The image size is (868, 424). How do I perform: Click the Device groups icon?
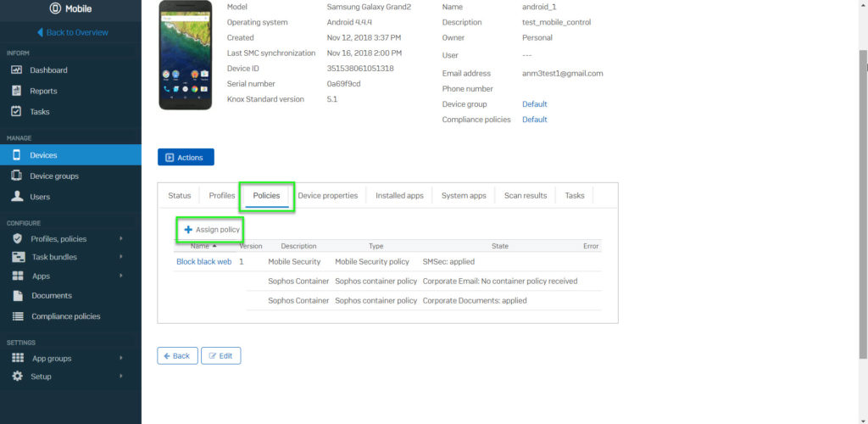pyautogui.click(x=17, y=176)
